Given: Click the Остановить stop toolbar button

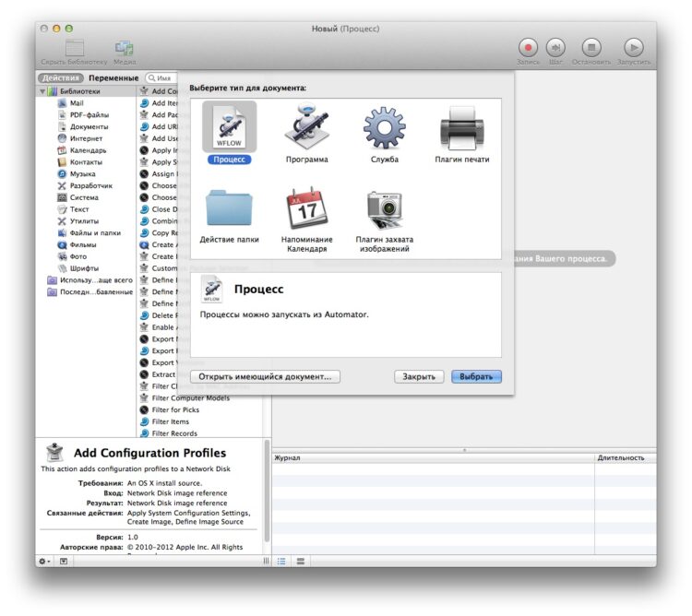Looking at the screenshot, I should pyautogui.click(x=591, y=47).
